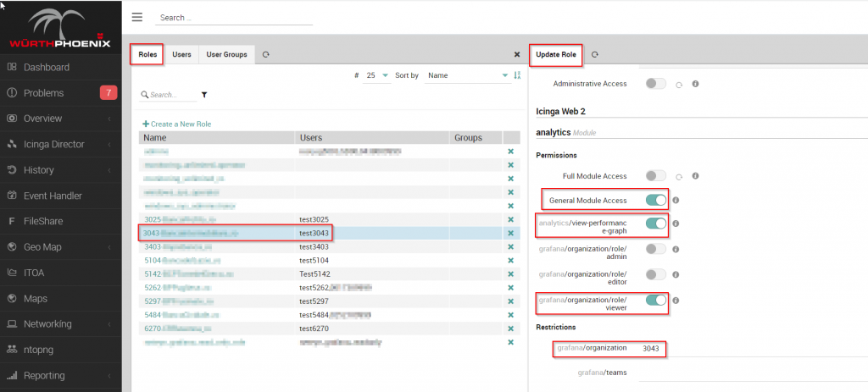
Task: Open role starting with 6270
Action: point(178,329)
